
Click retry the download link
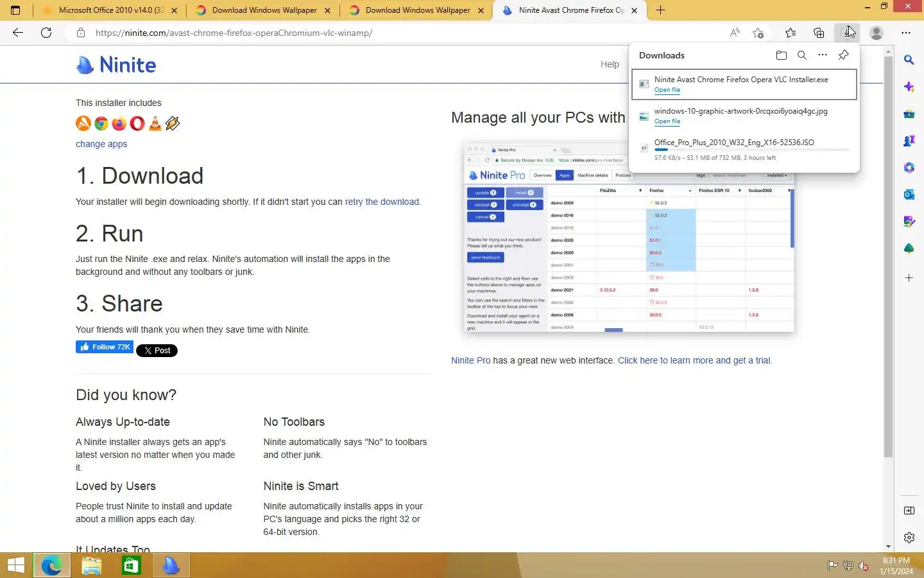pos(382,202)
